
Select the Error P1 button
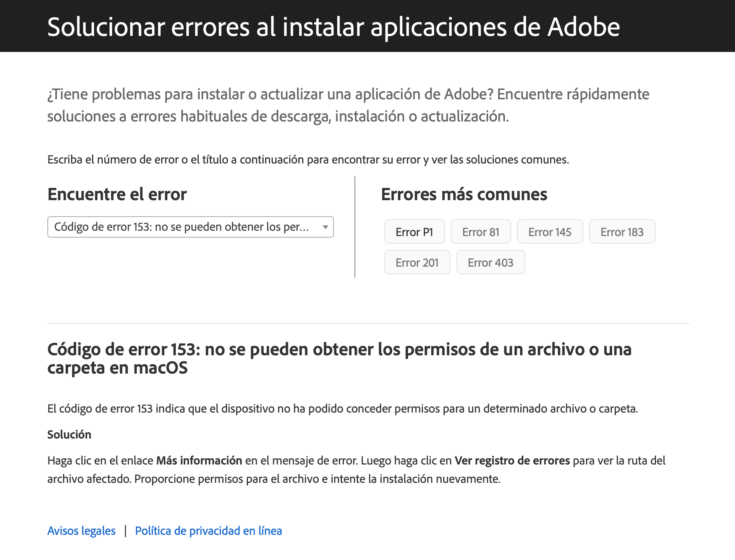(x=414, y=231)
